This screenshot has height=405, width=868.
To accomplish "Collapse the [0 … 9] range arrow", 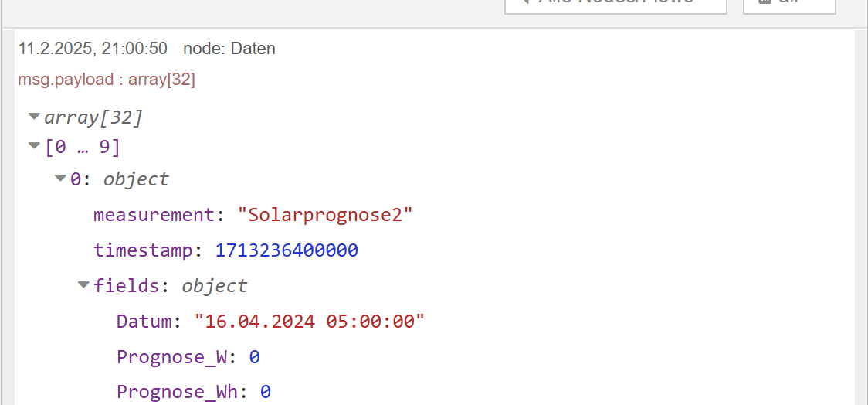I will tap(34, 145).
